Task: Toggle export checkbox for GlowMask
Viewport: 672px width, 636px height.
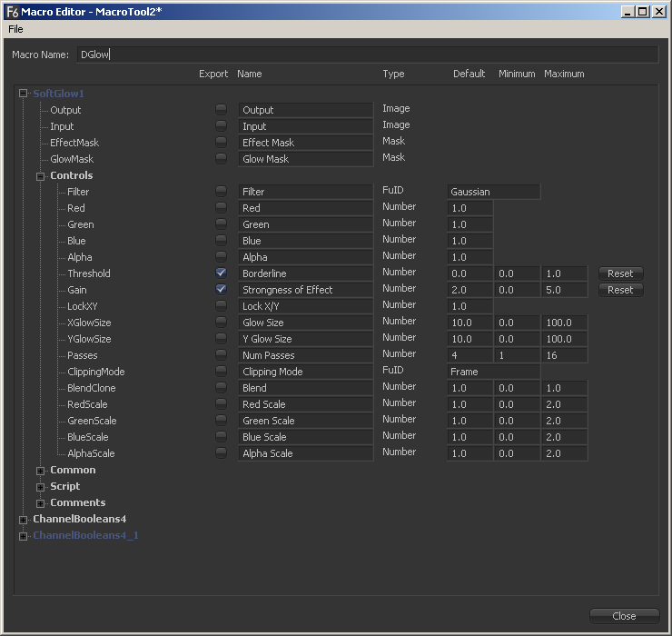Action: coord(222,158)
